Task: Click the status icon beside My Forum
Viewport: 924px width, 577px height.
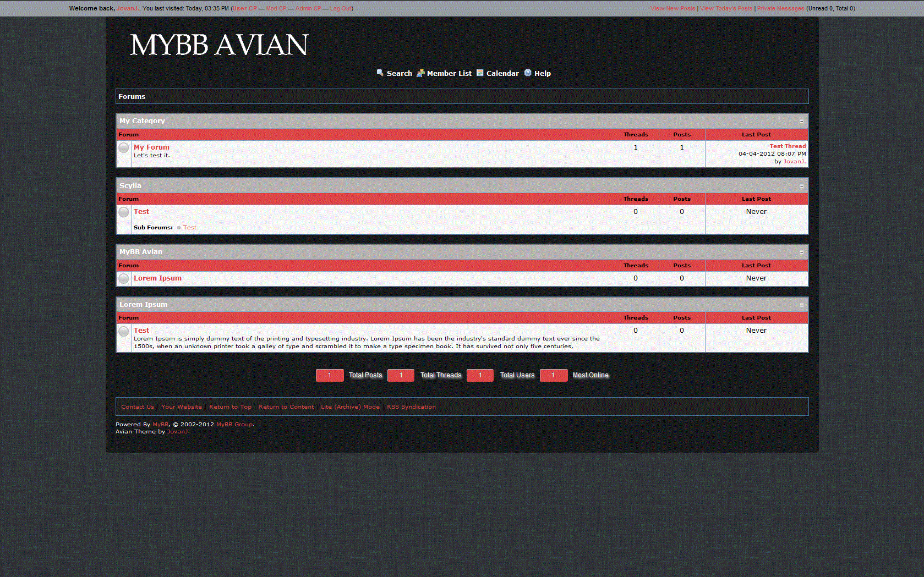Action: pyautogui.click(x=124, y=148)
